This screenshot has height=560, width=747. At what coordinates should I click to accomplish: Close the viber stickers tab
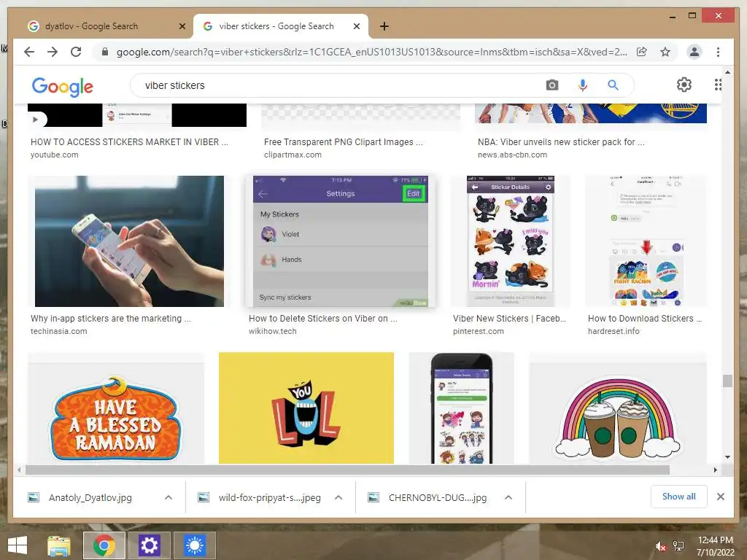[x=356, y=26]
